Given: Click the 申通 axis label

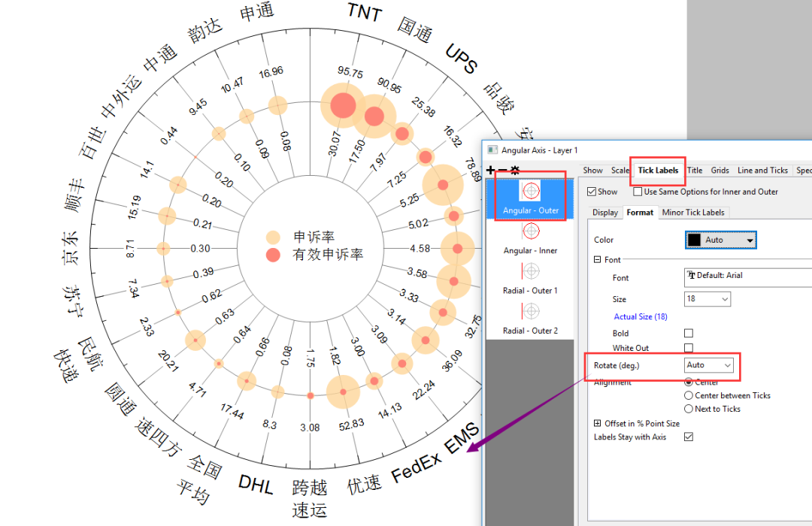Looking at the screenshot, I should coord(257,11).
